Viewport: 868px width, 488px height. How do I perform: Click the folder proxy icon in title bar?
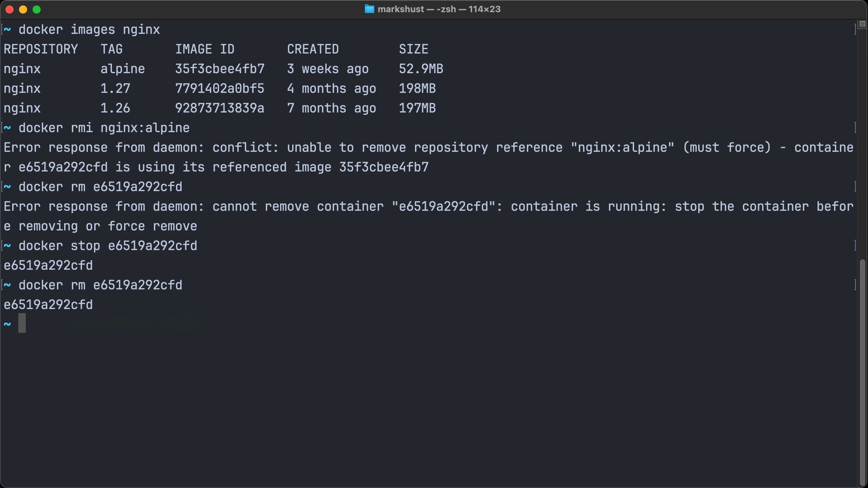[x=369, y=9]
